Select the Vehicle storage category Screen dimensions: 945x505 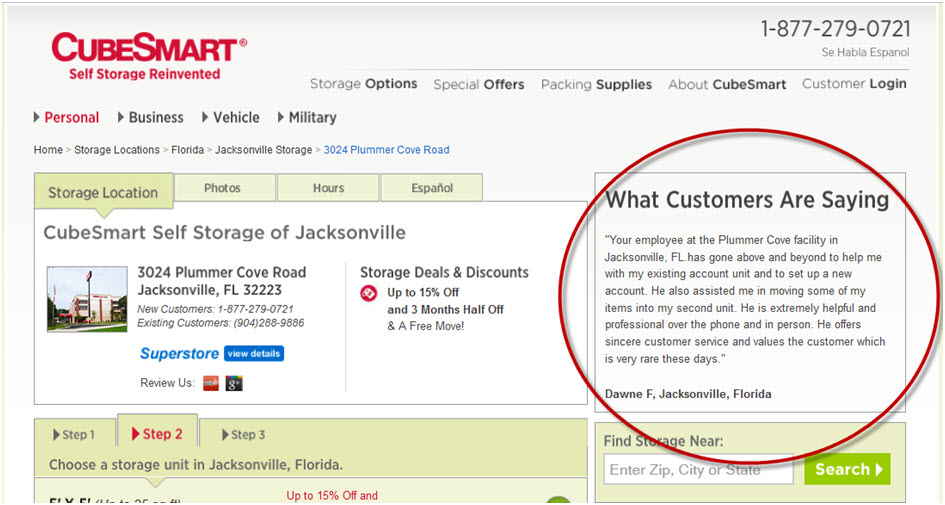(x=231, y=118)
